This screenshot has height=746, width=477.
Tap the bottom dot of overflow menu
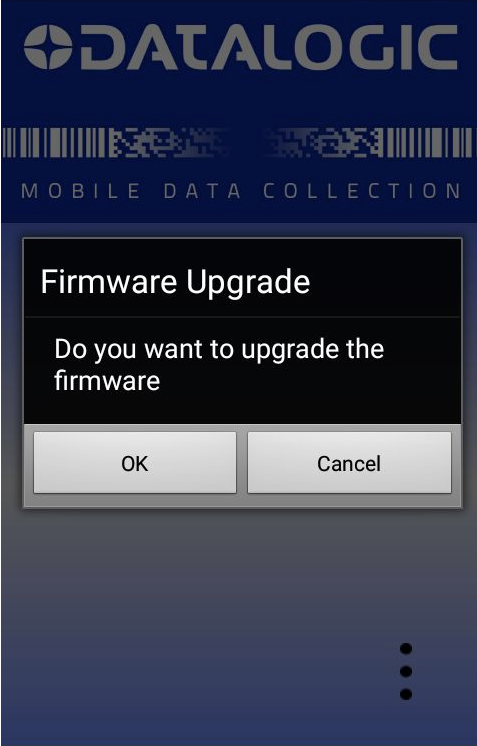406,694
